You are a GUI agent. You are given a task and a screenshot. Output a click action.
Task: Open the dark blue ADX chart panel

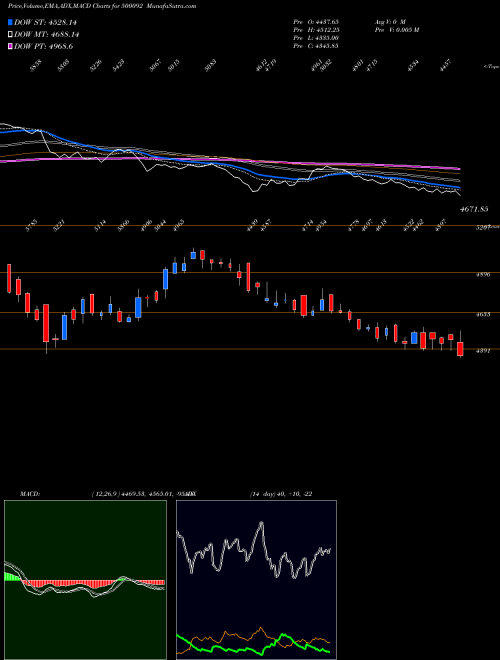pyautogui.click(x=256, y=580)
